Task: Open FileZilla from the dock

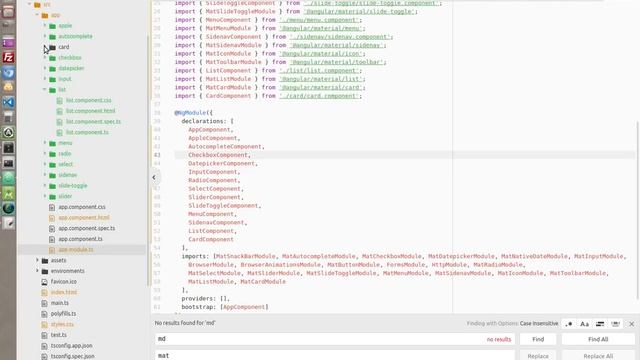Action: (x=8, y=58)
